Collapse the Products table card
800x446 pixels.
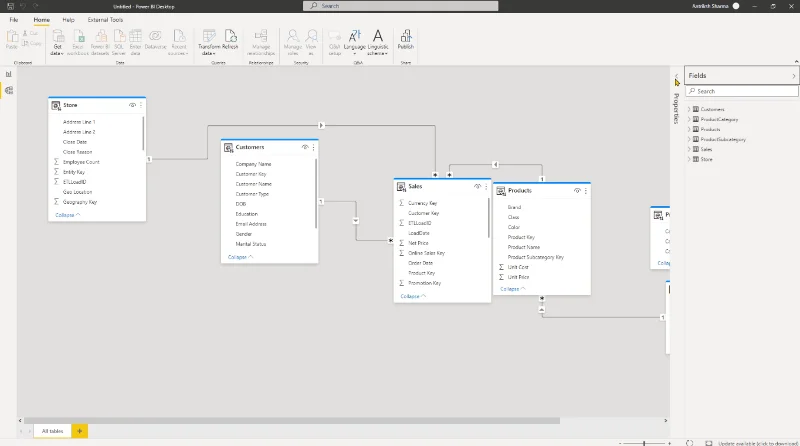(512, 289)
